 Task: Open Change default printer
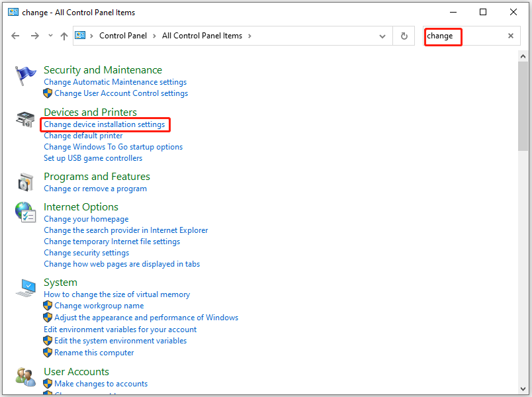[83, 136]
